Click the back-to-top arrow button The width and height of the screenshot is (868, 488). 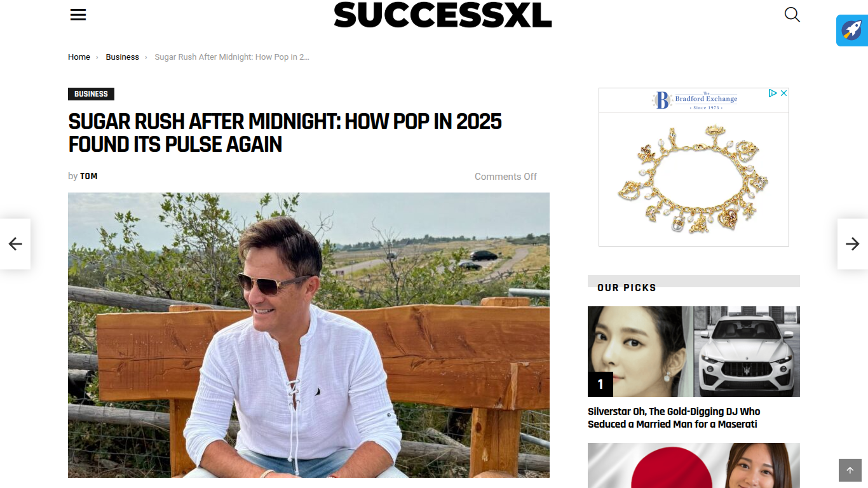850,470
